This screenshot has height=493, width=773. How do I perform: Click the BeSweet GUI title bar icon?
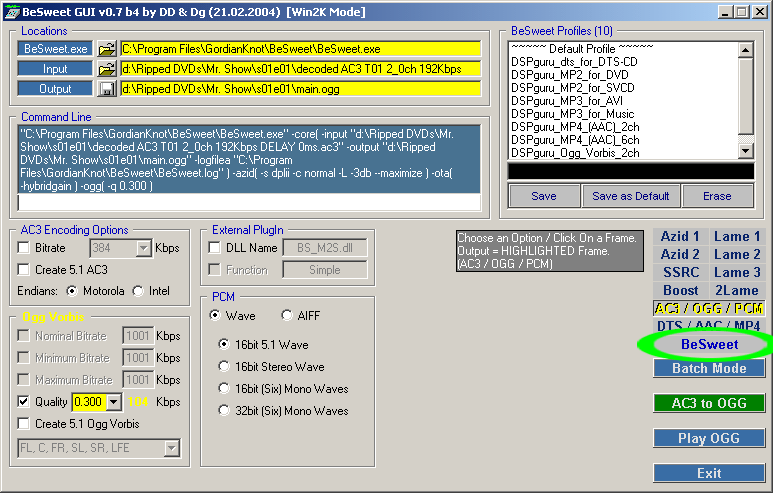tap(12, 12)
